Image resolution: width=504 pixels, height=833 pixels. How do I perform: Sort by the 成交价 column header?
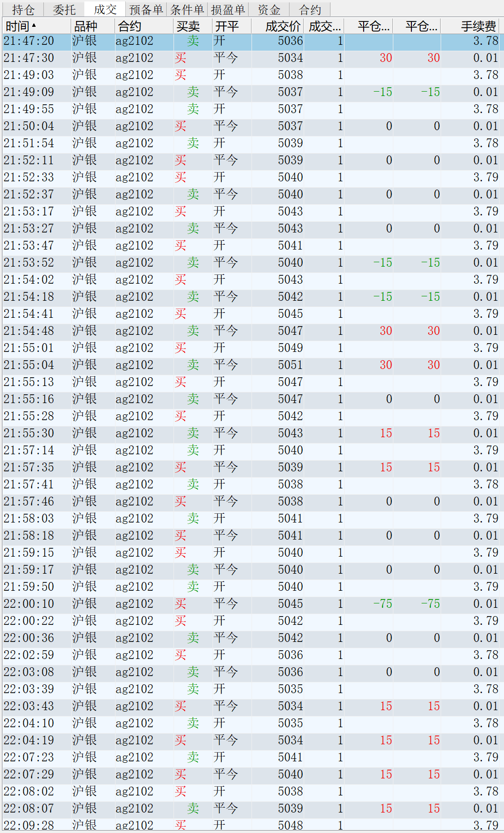(278, 26)
